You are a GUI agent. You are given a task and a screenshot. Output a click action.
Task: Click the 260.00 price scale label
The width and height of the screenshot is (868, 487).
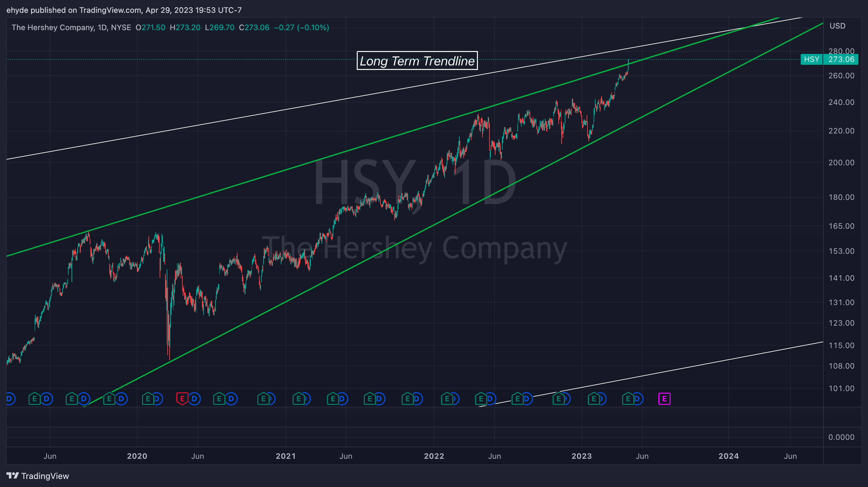[841, 75]
